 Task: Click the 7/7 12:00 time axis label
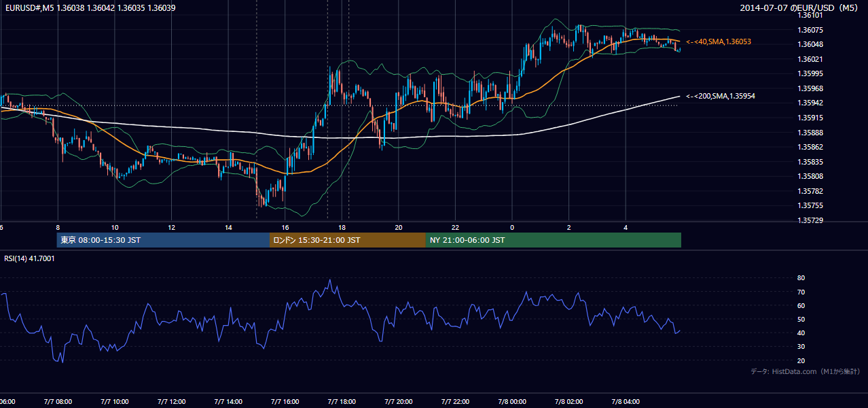point(171,402)
